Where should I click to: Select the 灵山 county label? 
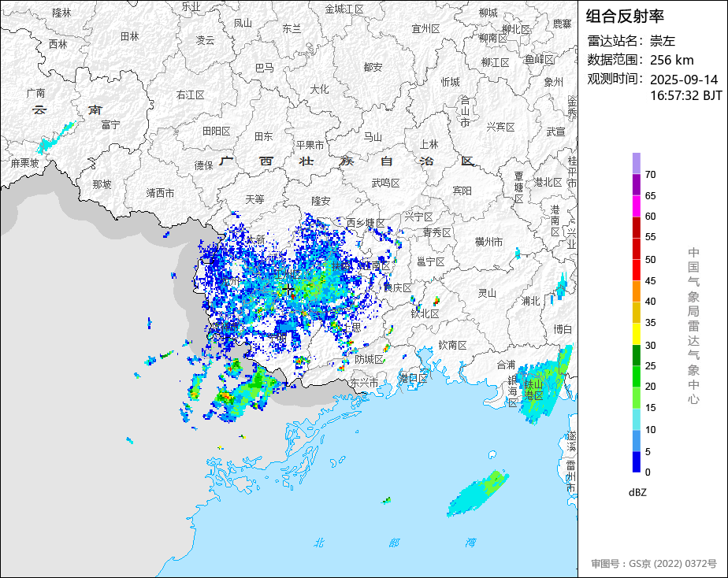pos(487,293)
